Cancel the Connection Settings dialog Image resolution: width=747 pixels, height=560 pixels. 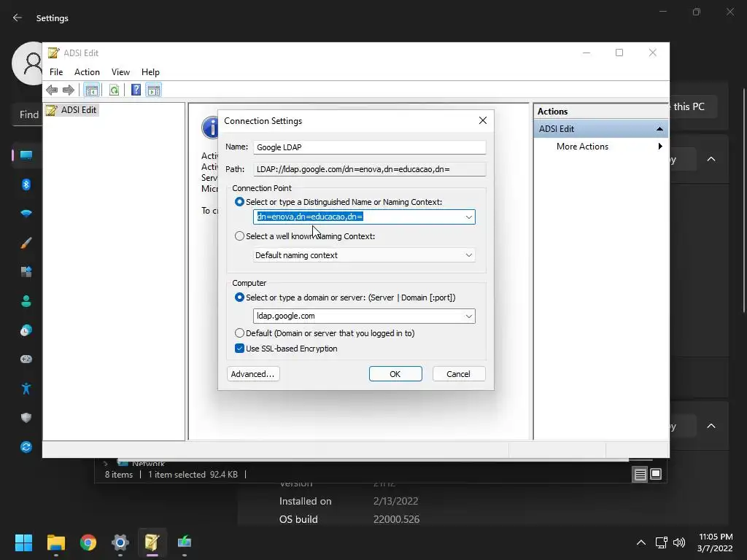(x=459, y=374)
